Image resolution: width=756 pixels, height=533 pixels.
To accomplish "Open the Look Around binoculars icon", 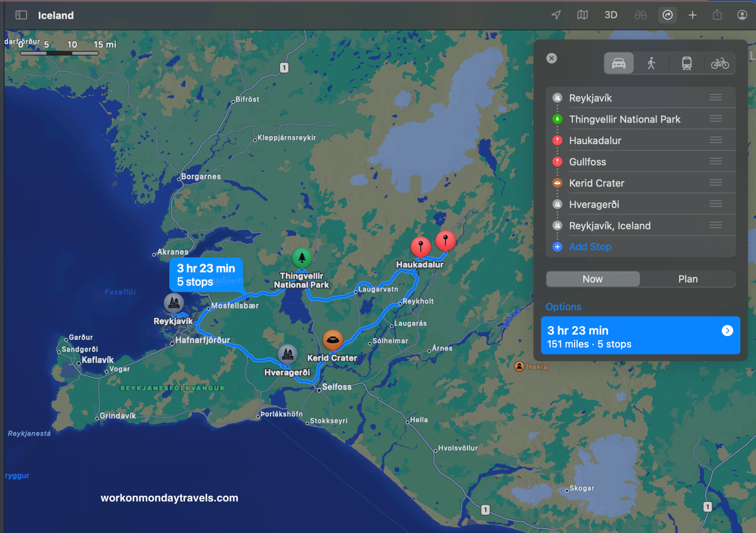I will 641,15.
